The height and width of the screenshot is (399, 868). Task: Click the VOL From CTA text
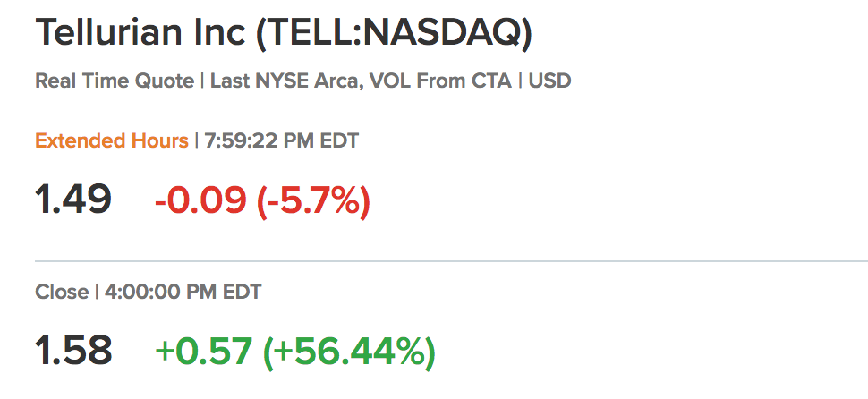pos(439,81)
